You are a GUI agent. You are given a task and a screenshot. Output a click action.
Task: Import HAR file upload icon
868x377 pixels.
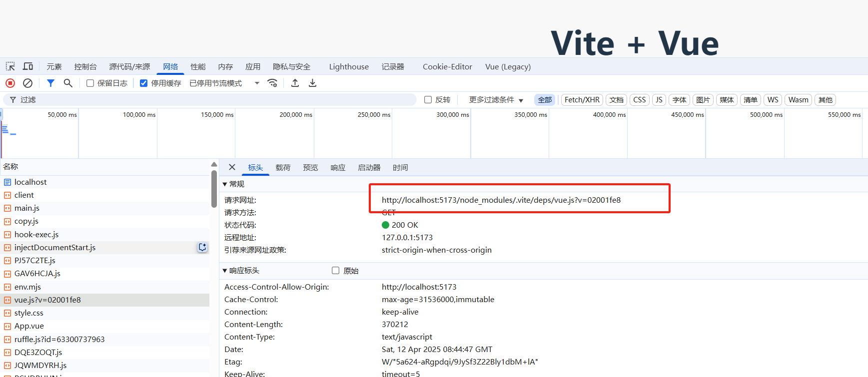(295, 83)
